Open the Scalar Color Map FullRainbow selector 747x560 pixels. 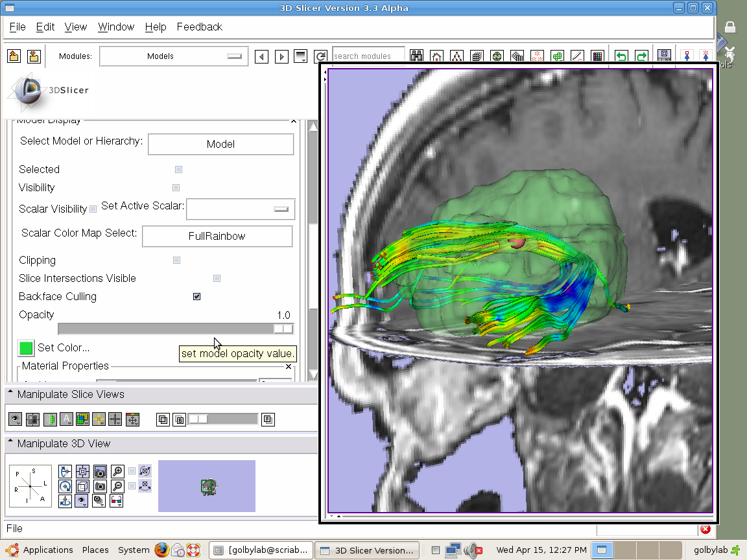[x=217, y=237]
